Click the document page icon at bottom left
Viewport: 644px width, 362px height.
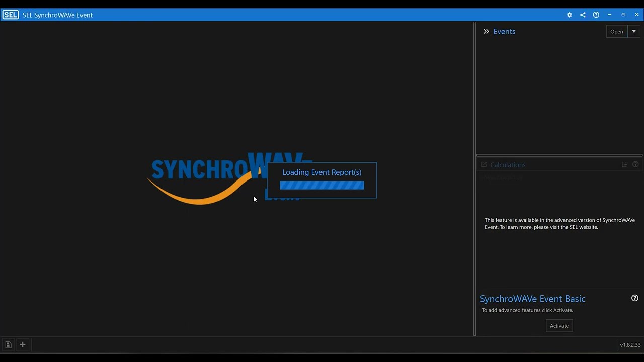coord(8,345)
